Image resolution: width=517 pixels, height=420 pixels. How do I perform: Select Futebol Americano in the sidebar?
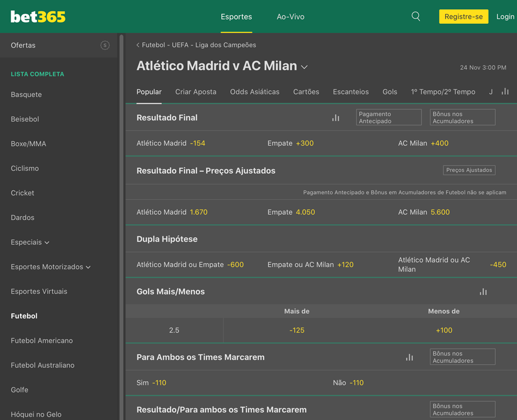pyautogui.click(x=42, y=340)
